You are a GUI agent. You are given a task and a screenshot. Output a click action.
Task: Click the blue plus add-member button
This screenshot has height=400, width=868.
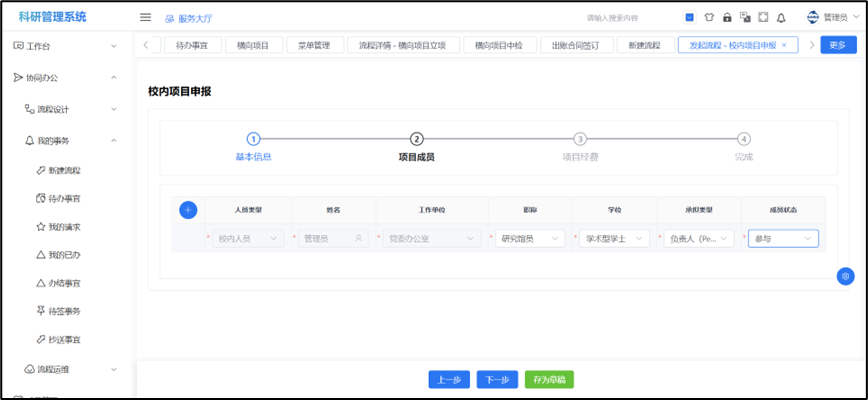(x=188, y=210)
